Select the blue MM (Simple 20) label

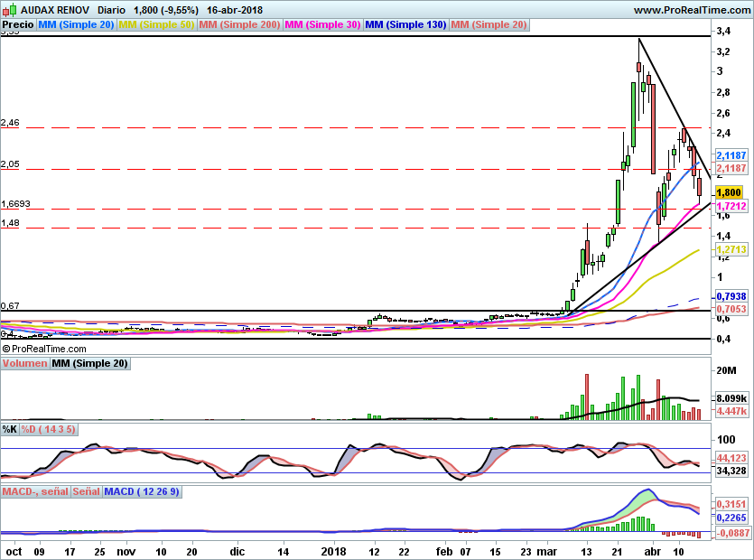click(76, 24)
